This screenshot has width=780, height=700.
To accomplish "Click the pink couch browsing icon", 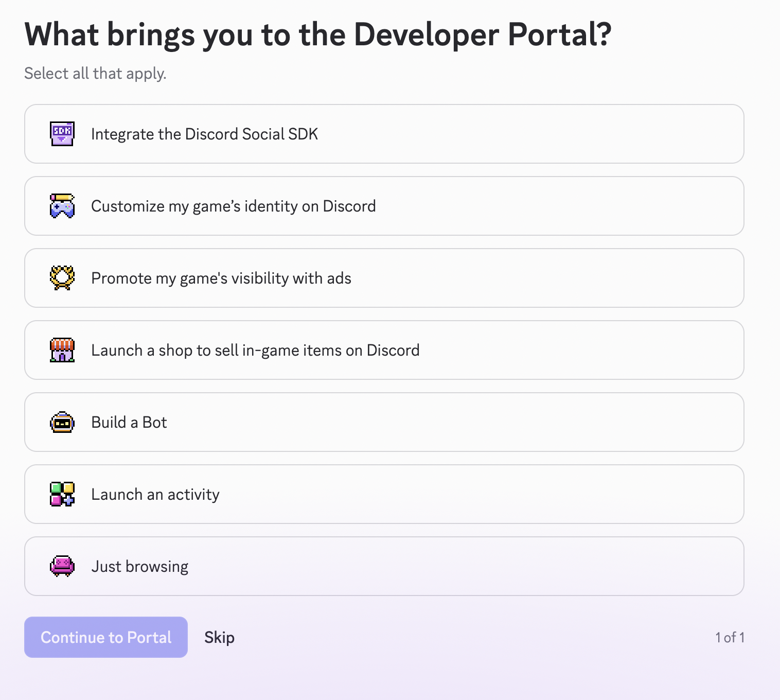I will point(62,566).
